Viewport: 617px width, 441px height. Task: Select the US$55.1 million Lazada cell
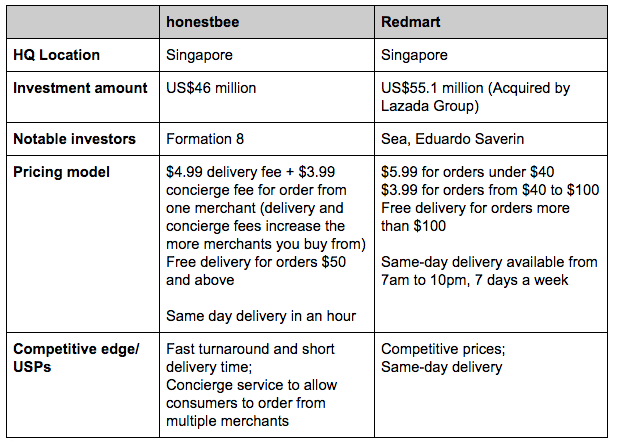(x=475, y=97)
